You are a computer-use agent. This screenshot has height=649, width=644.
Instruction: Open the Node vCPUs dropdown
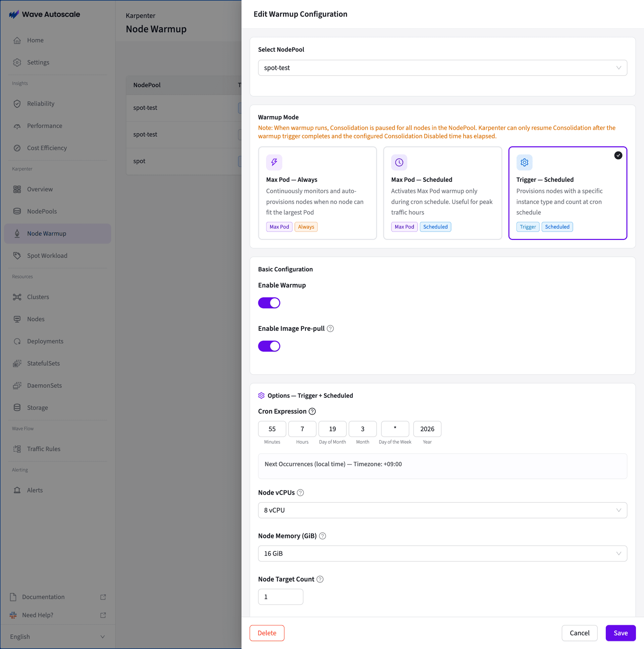(443, 511)
